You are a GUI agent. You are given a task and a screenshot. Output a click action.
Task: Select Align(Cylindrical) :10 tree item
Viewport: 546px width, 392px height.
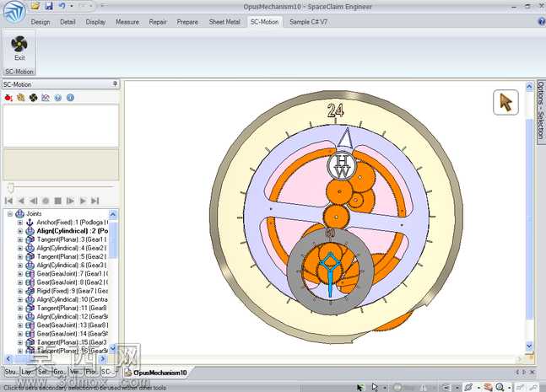[x=72, y=299]
